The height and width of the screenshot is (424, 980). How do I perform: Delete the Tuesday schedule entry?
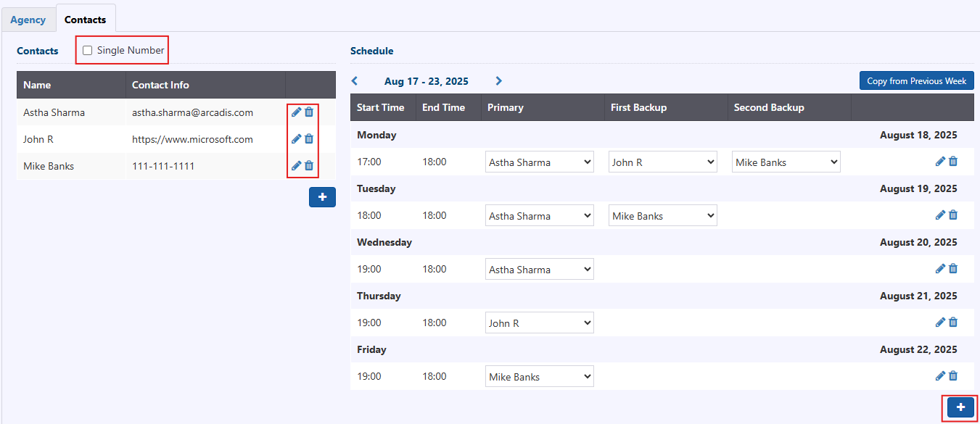pos(953,215)
